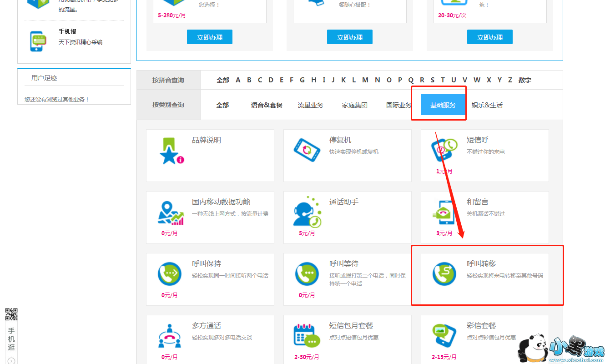Filter services by letter X
Image resolution: width=605 pixels, height=364 pixels.
(x=489, y=80)
